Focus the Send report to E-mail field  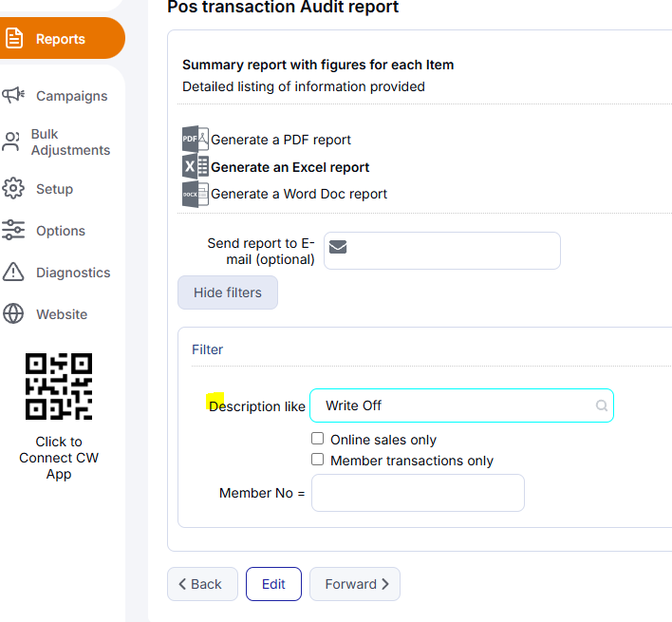tap(442, 251)
